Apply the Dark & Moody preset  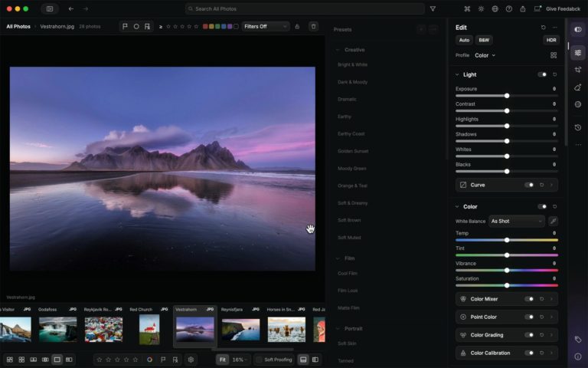click(352, 82)
